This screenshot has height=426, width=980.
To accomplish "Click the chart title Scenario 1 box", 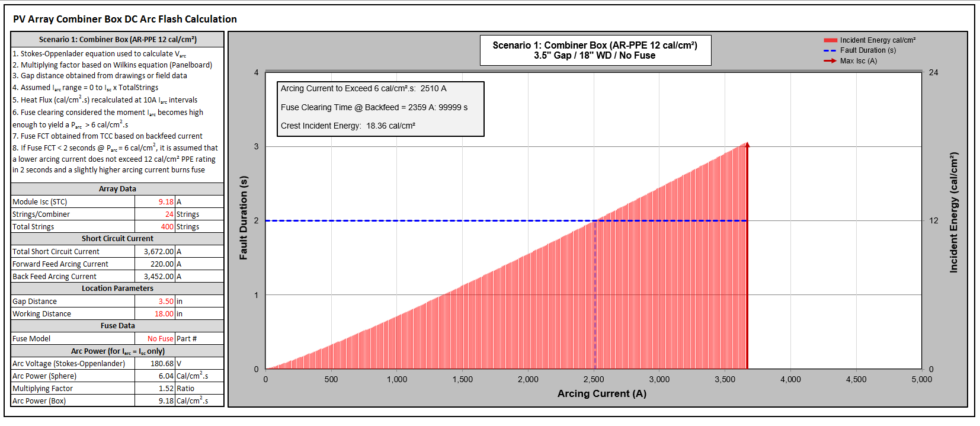I will (x=594, y=50).
